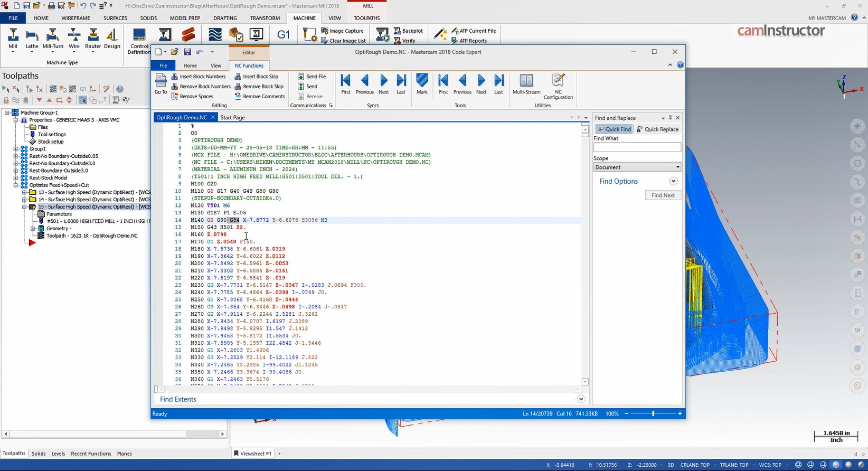Set a Mark in the code

[x=422, y=84]
